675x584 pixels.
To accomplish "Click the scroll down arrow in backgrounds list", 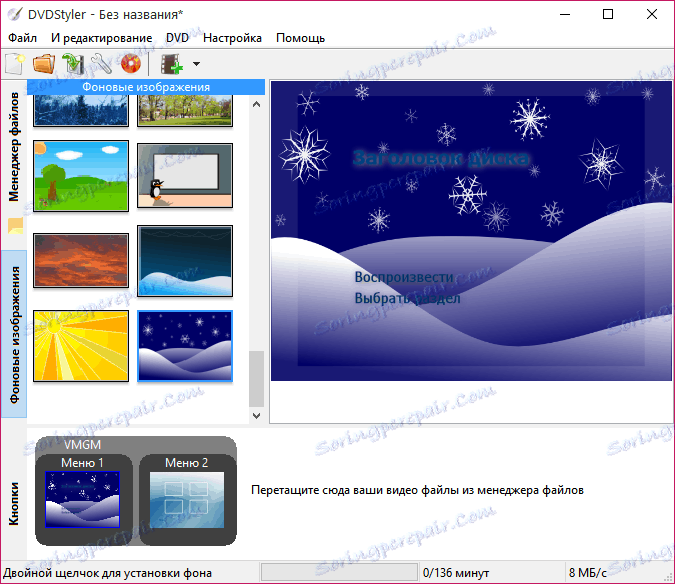I will 257,416.
